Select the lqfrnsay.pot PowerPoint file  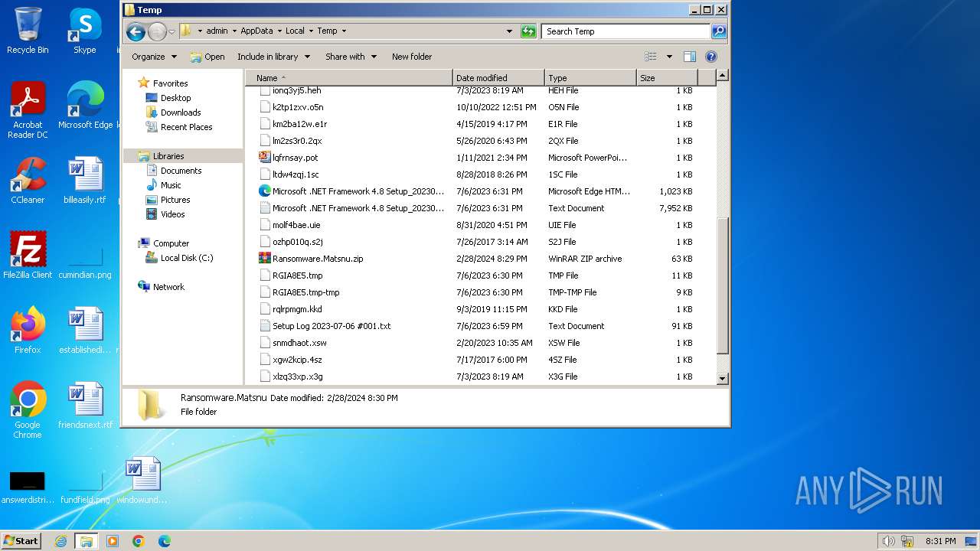click(x=295, y=158)
